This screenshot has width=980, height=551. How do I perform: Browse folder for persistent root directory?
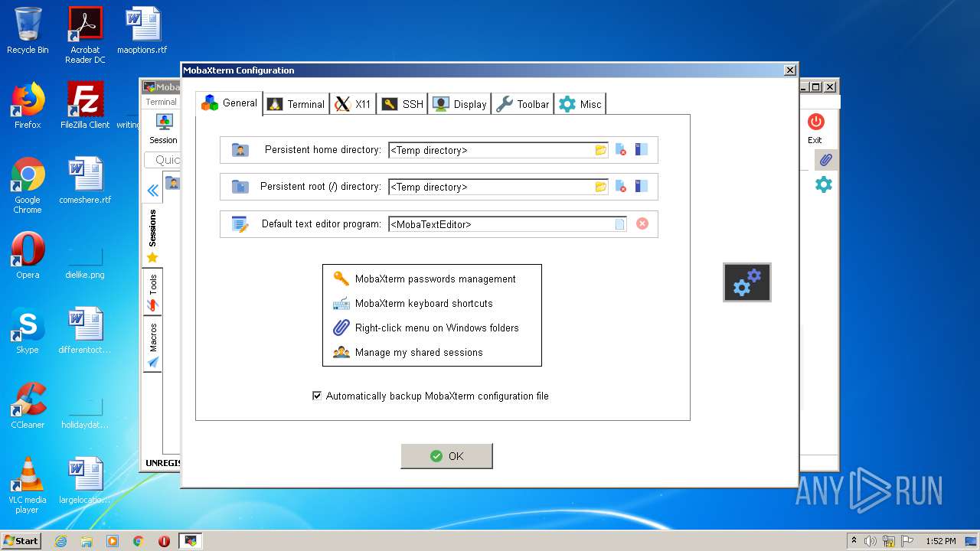[x=601, y=187]
